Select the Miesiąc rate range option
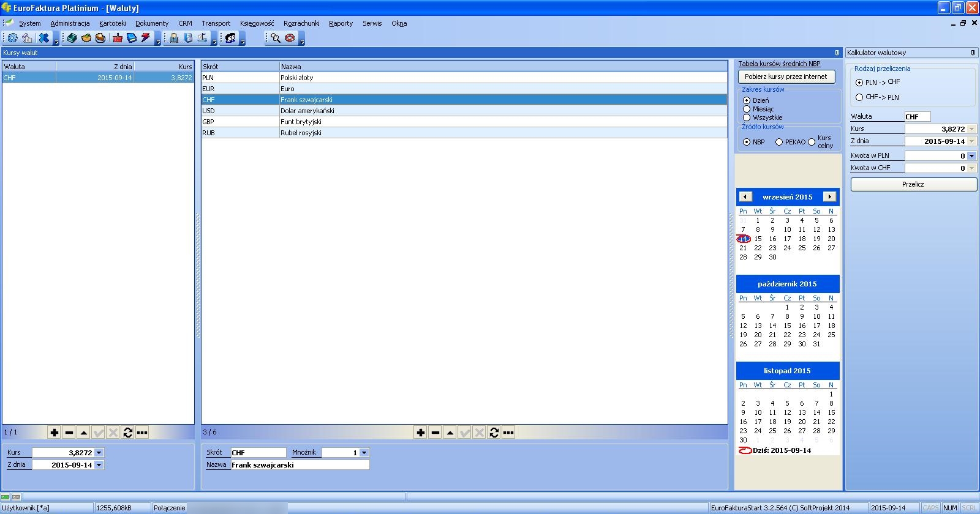The image size is (980, 514). (x=747, y=109)
